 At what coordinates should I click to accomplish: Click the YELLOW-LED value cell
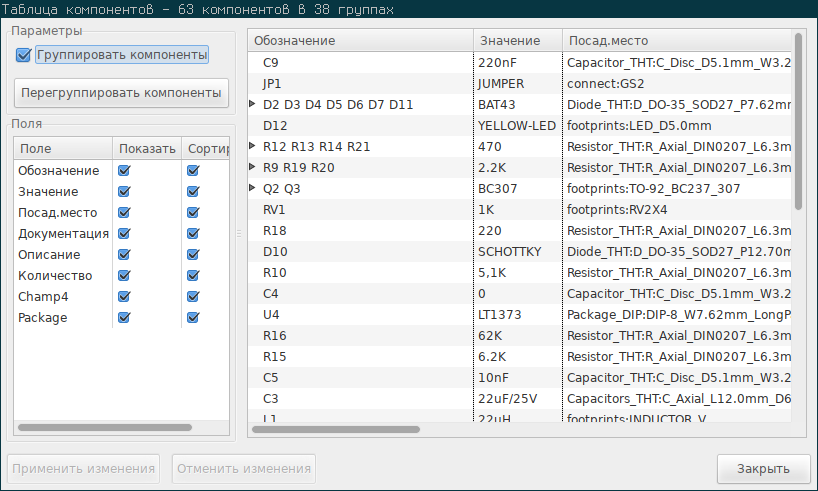point(518,126)
